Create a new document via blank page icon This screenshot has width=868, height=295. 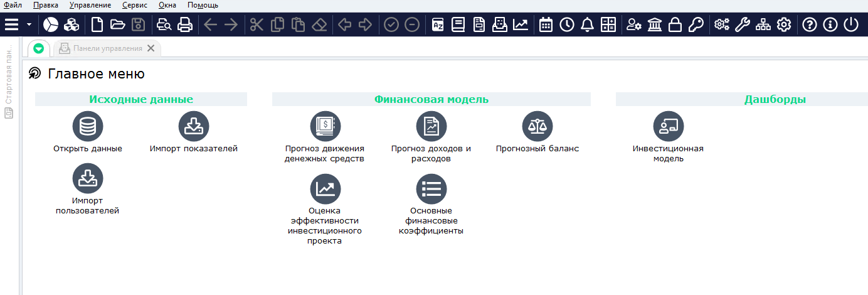click(x=97, y=24)
